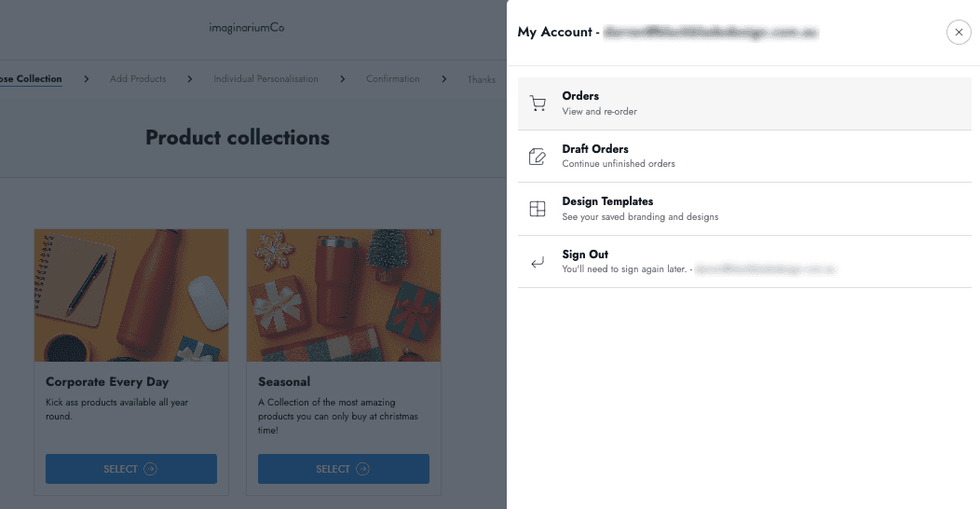Close the My Account panel

click(x=959, y=33)
